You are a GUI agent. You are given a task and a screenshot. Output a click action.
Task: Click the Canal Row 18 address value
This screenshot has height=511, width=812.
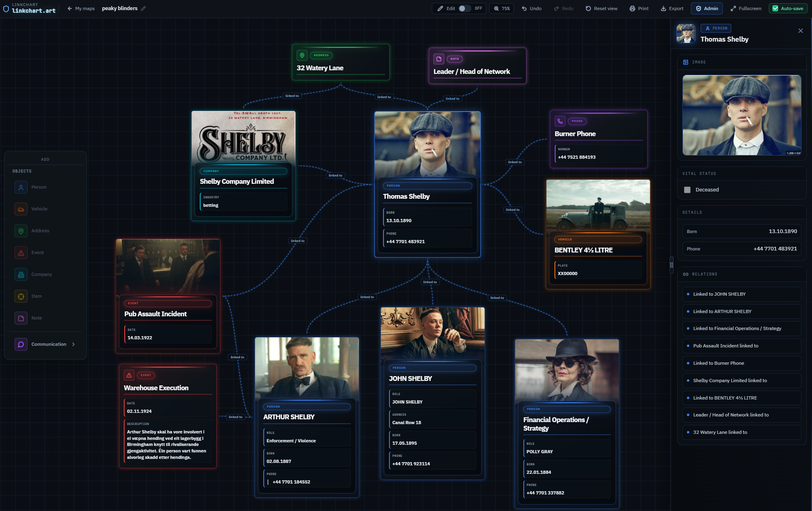406,423
